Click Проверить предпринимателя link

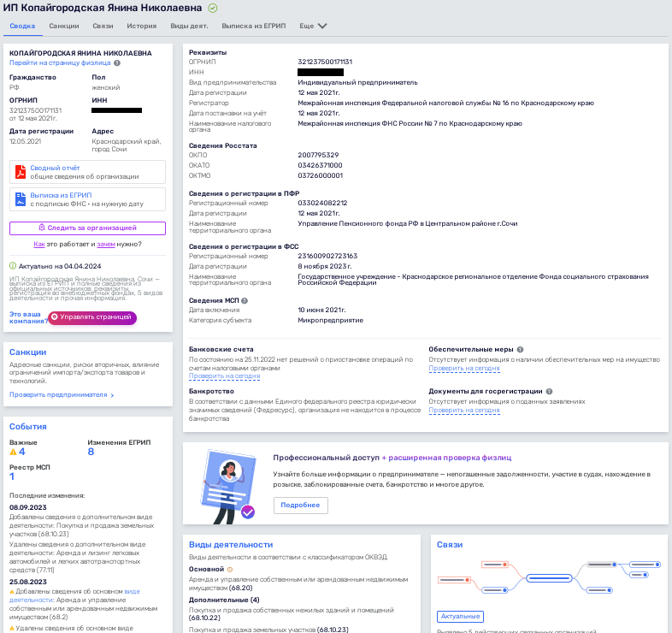62,395
